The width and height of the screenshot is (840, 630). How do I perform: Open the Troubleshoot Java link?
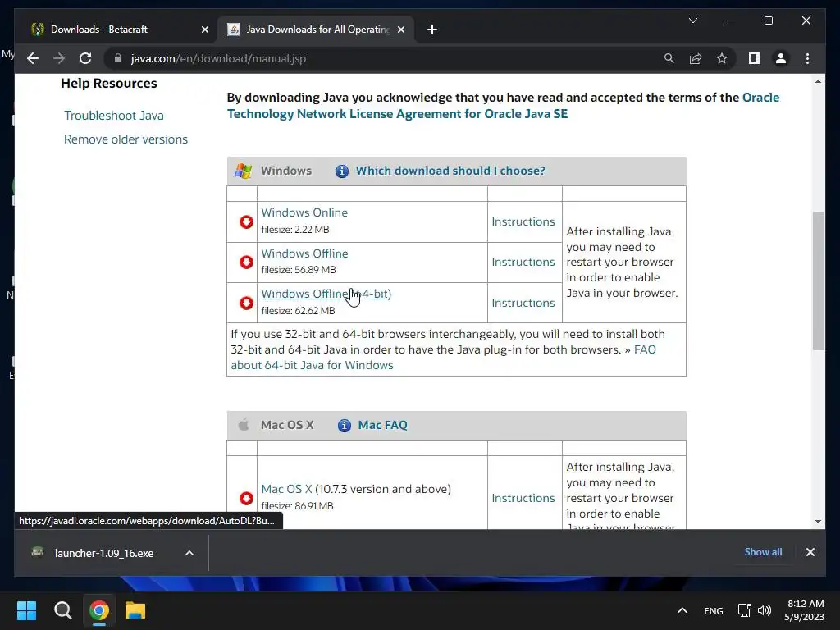click(x=114, y=115)
